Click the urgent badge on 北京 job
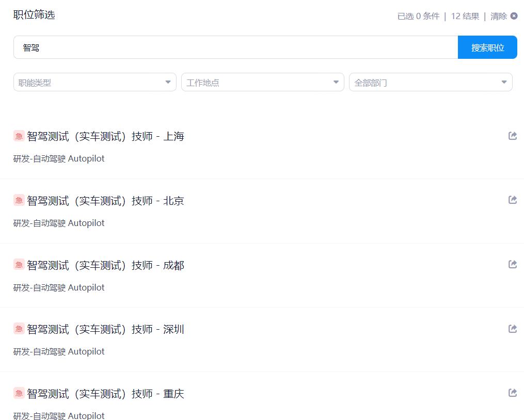 coord(19,200)
